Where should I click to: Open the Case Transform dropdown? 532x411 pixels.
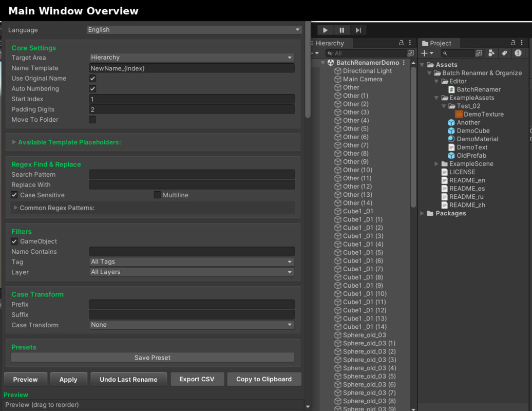click(192, 325)
